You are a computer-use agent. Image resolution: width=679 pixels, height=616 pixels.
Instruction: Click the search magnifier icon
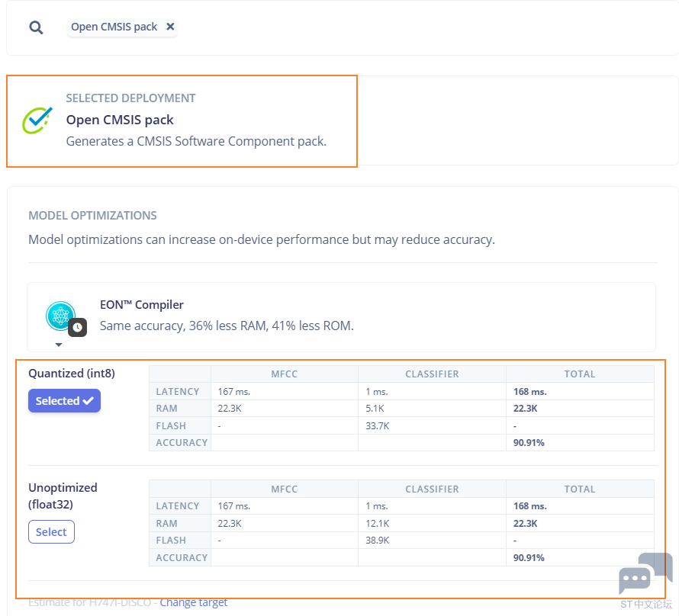coord(36,27)
